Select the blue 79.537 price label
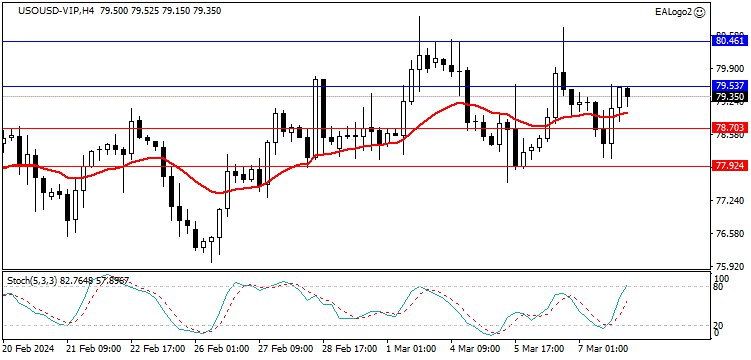 730,86
